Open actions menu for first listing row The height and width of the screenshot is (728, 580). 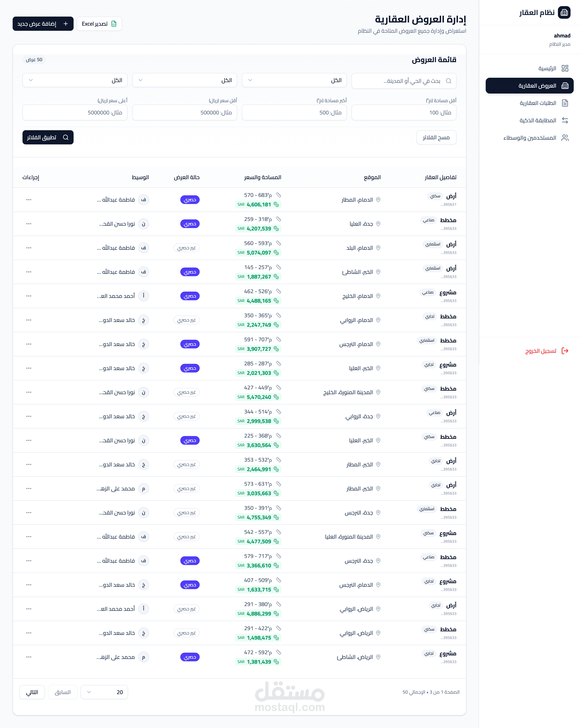click(29, 199)
